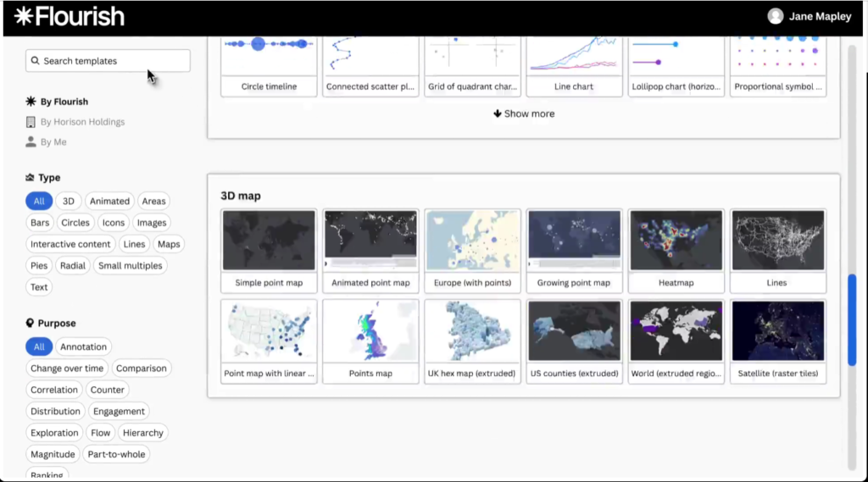Open the Circle timeline template
868x482 pixels.
(269, 66)
